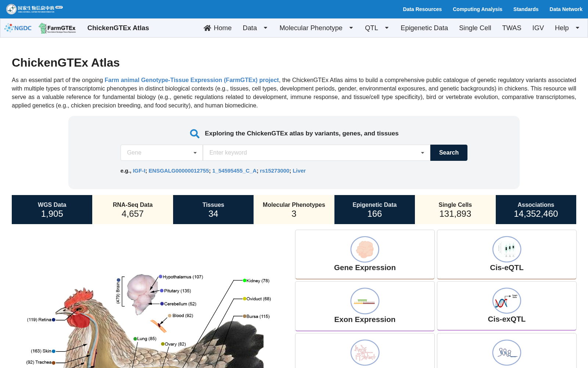Open TWAS page
Image resolution: width=588 pixels, height=368 pixels.
click(512, 28)
